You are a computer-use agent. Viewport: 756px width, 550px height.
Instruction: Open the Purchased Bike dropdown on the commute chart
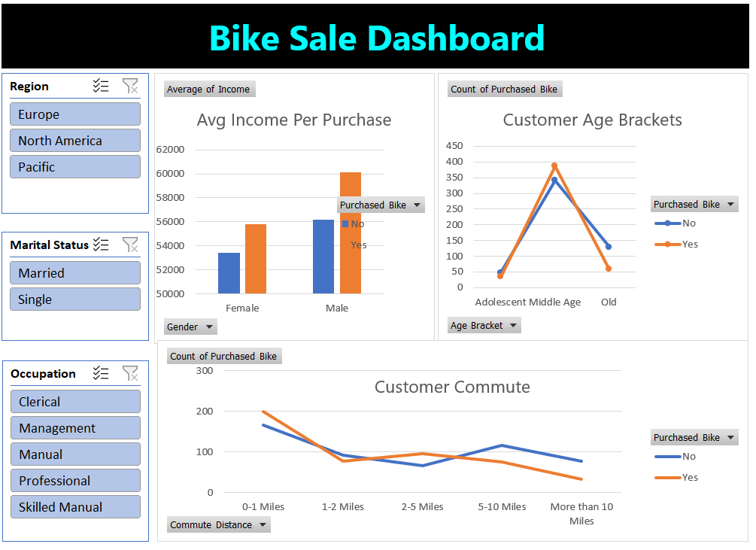pos(694,437)
